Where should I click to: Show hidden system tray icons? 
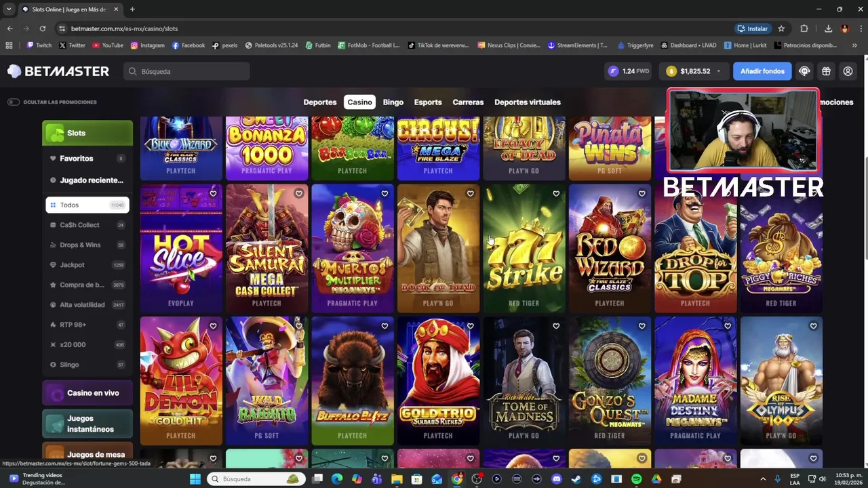click(763, 479)
